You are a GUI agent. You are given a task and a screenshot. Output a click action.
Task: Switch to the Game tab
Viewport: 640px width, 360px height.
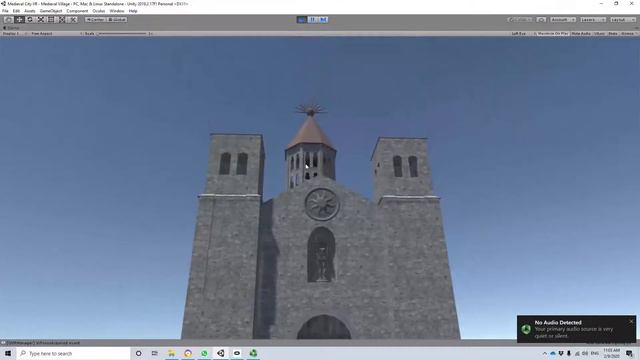[x=11, y=28]
